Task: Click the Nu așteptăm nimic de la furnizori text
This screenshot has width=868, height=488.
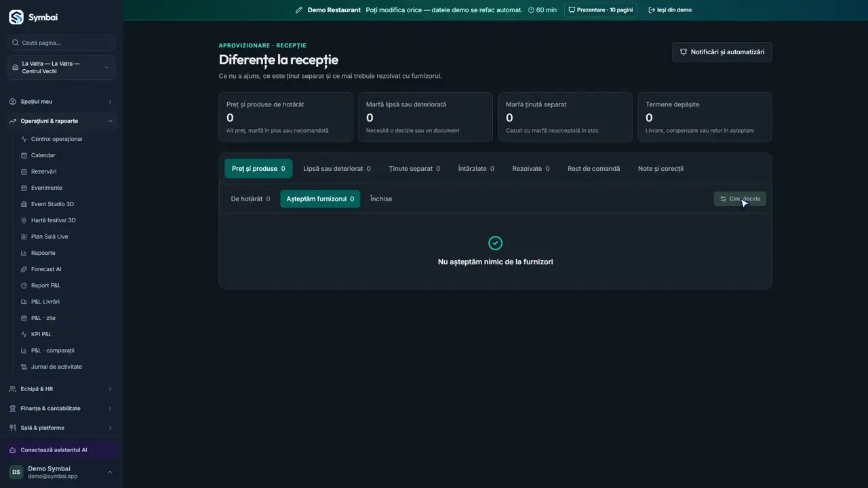Action: click(x=495, y=262)
